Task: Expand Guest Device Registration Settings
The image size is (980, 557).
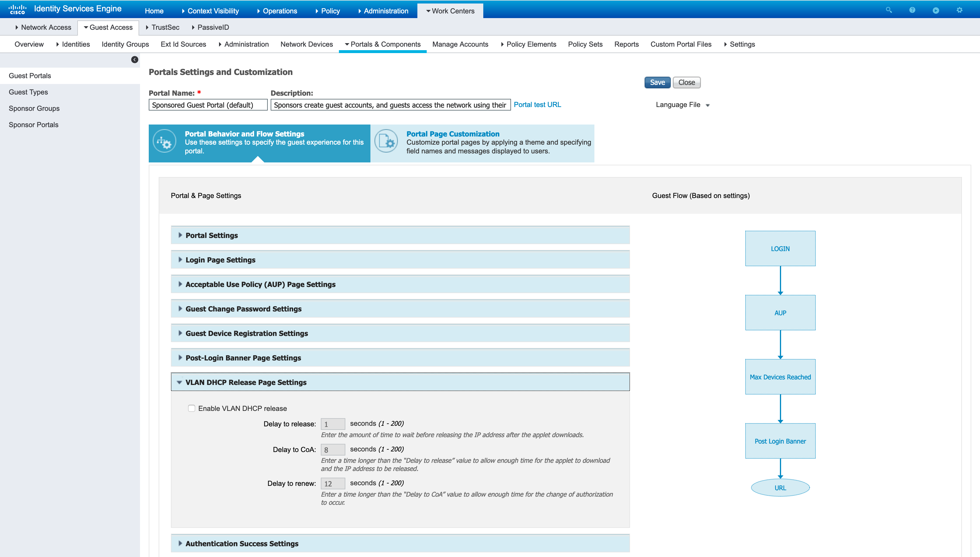Action: click(x=400, y=333)
